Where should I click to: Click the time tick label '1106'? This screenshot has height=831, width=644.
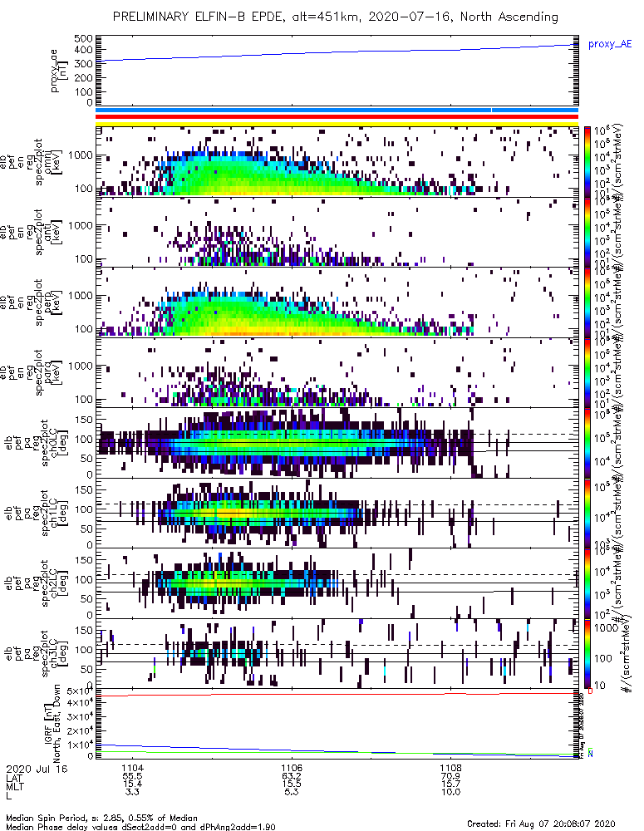pyautogui.click(x=291, y=768)
